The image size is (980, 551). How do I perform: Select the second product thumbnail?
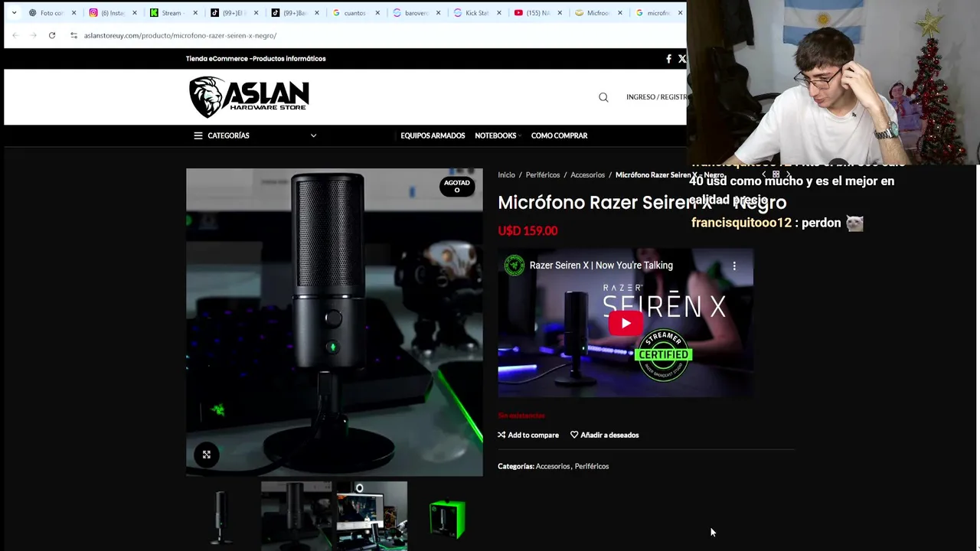(296, 517)
